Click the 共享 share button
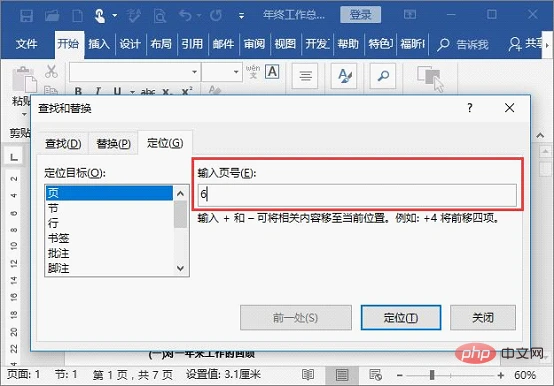 pos(526,44)
